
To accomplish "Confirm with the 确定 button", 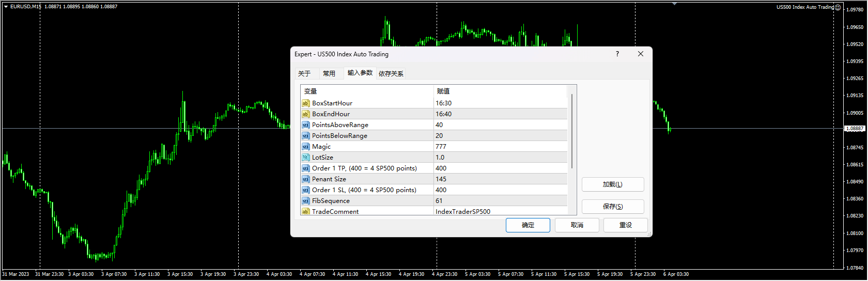I will coord(528,225).
